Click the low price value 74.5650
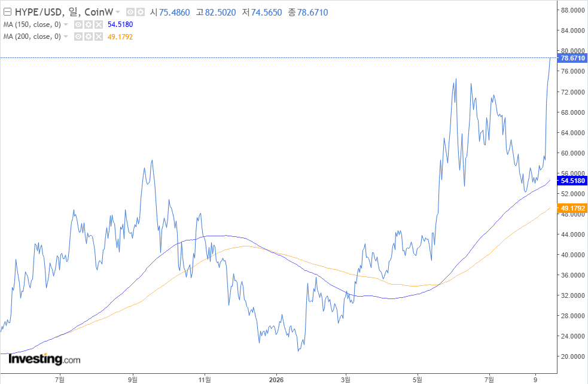The width and height of the screenshot is (588, 384). point(266,13)
